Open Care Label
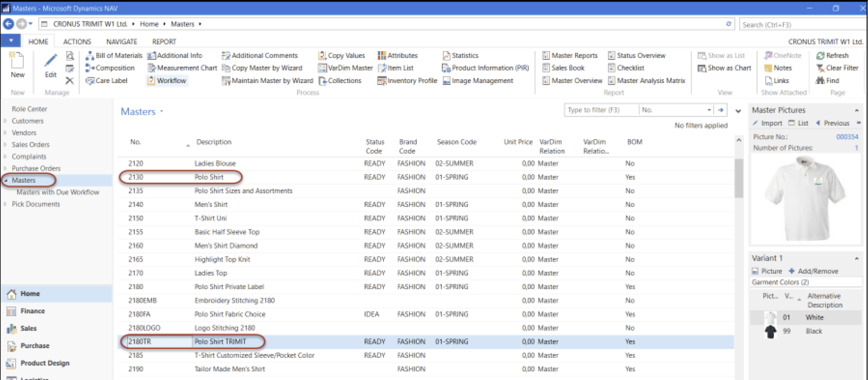Viewport: 868px width, 380px height. [107, 81]
